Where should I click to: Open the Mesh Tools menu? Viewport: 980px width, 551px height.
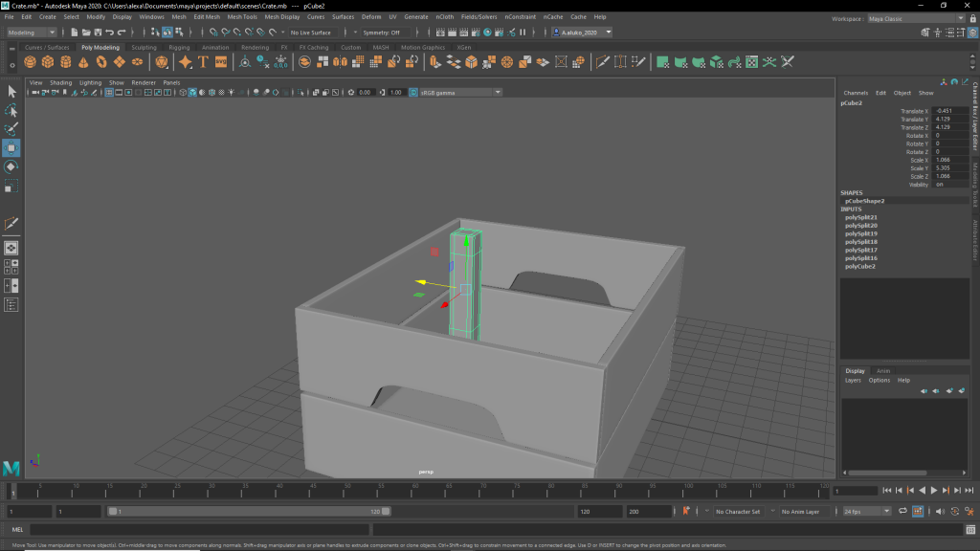click(241, 17)
